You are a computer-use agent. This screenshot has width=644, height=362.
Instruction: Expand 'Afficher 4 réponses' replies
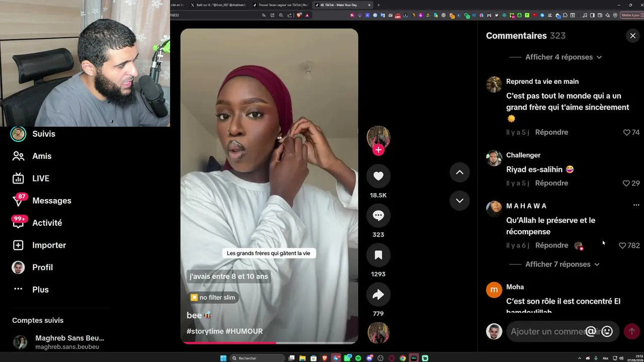pos(563,57)
